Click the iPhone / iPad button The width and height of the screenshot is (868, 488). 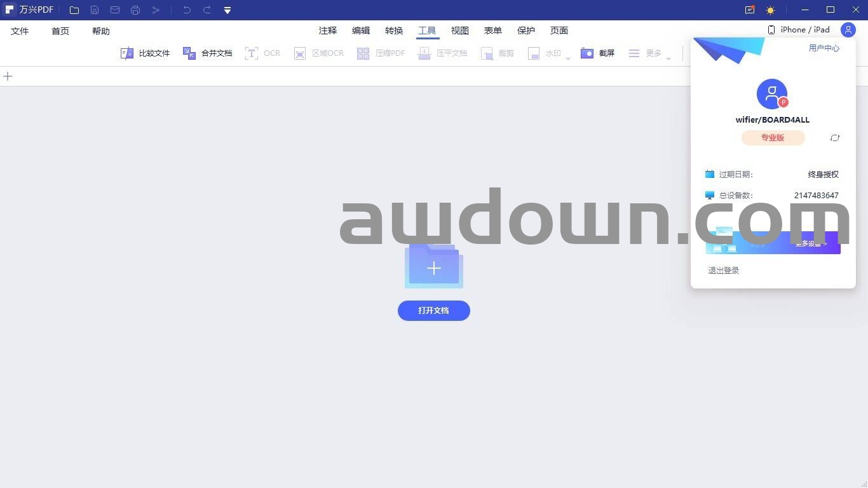(799, 30)
